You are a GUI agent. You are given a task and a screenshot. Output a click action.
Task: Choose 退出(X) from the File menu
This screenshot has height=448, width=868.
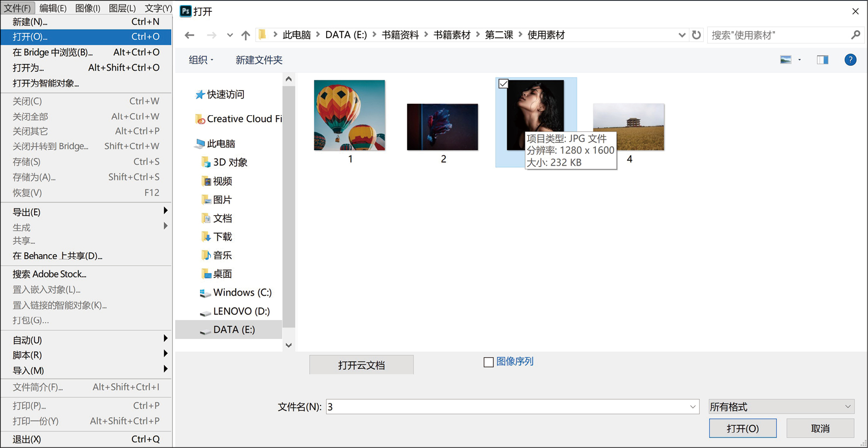(x=86, y=439)
